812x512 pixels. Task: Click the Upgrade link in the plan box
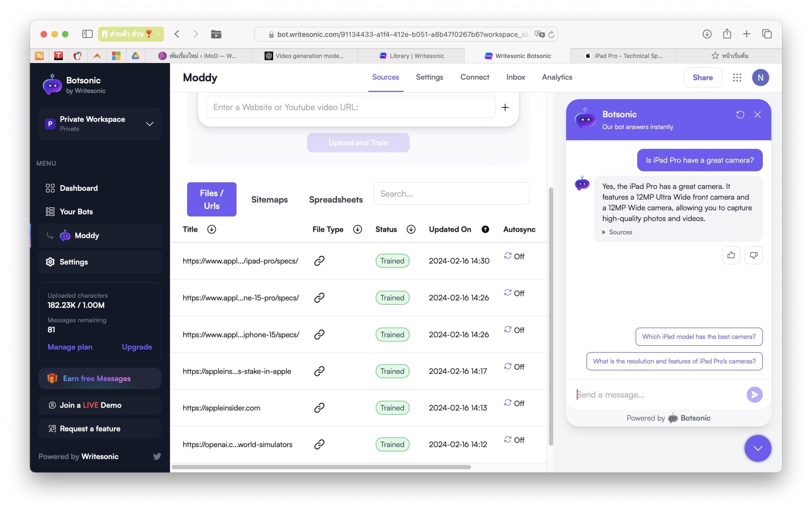(137, 347)
